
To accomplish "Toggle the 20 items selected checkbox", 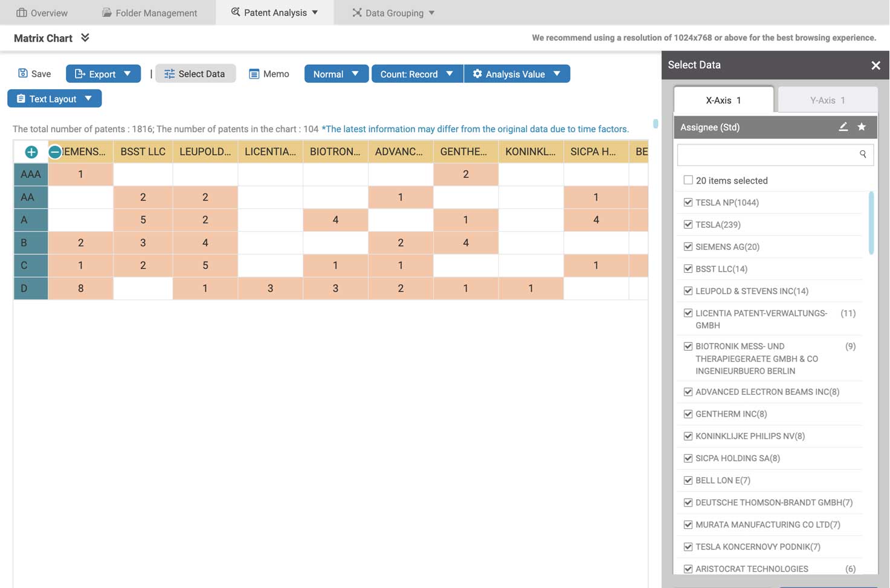I will (x=688, y=180).
